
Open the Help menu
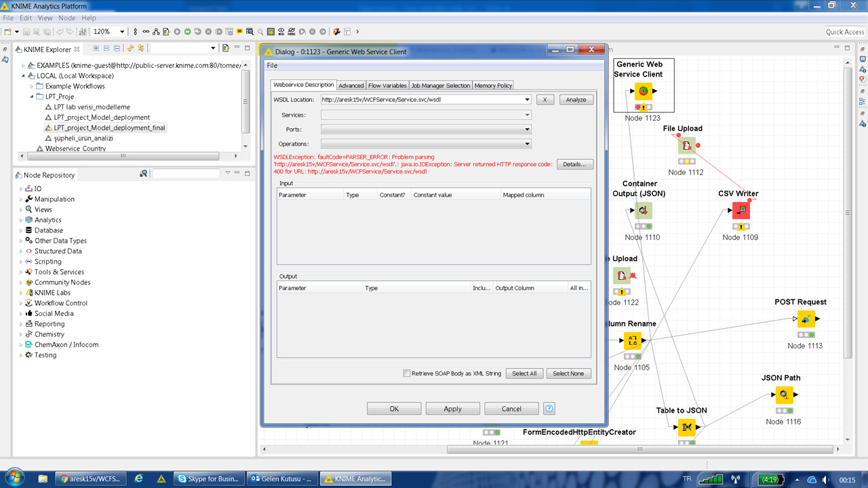coord(89,18)
